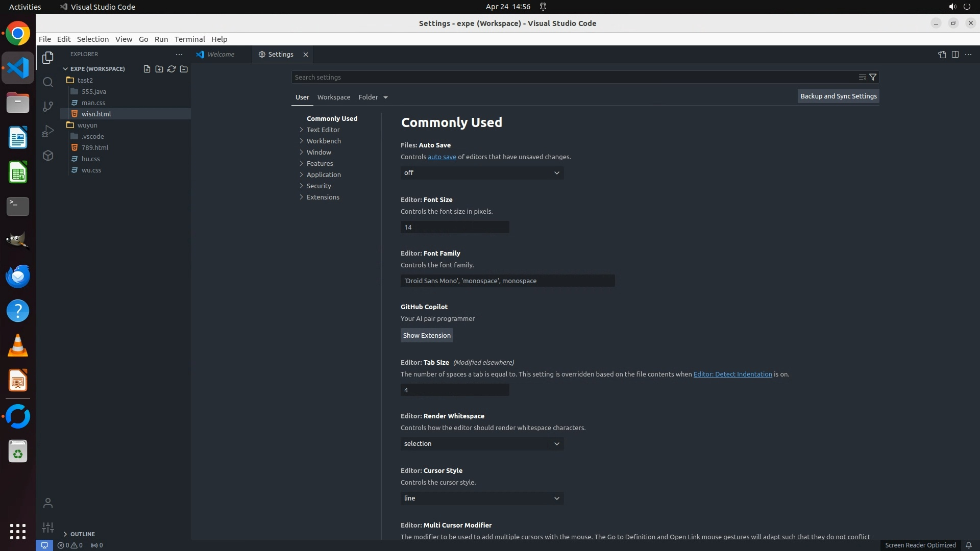Viewport: 980px width, 551px height.
Task: Open the Terminal menu
Action: [x=189, y=39]
